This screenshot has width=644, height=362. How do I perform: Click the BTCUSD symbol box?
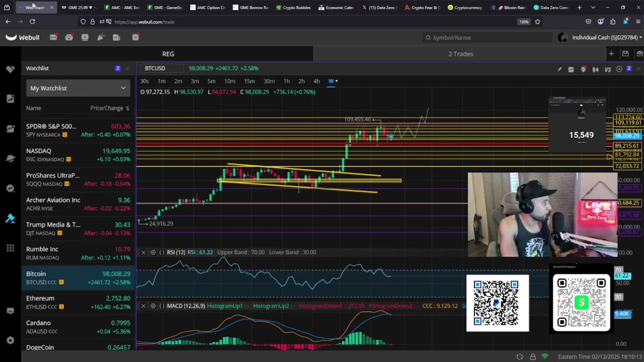tap(163, 68)
